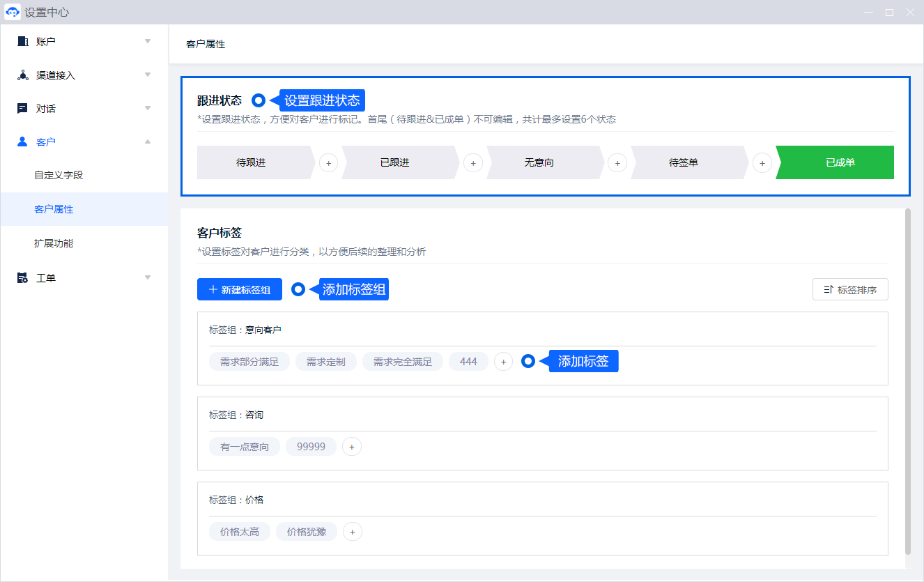This screenshot has width=924, height=582.
Task: Click the customer person icon
Action: pyautogui.click(x=22, y=142)
